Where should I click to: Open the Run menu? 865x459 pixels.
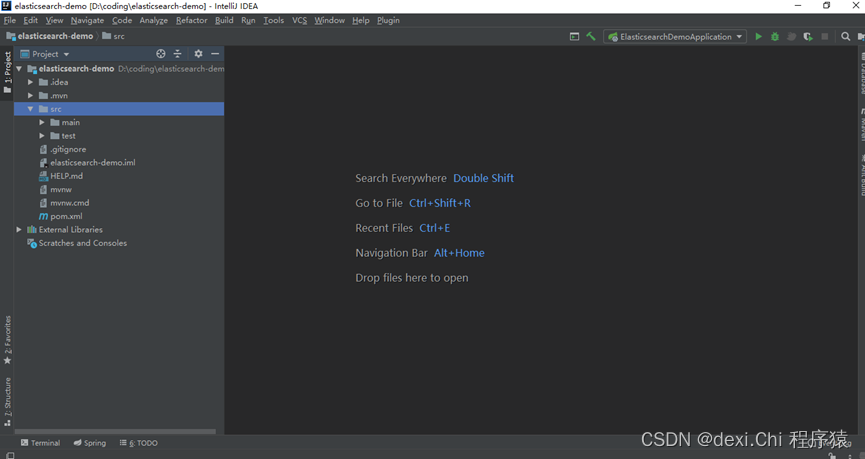click(248, 20)
